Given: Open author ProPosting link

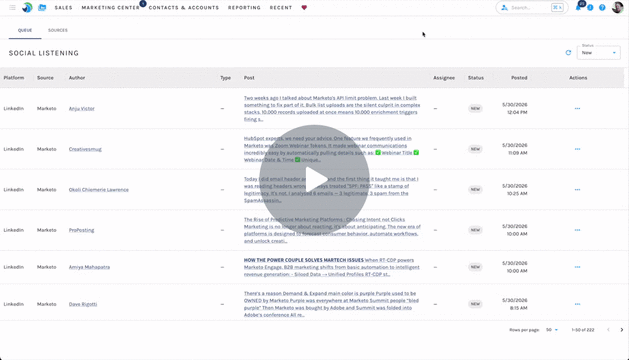Looking at the screenshot, I should 81,230.
